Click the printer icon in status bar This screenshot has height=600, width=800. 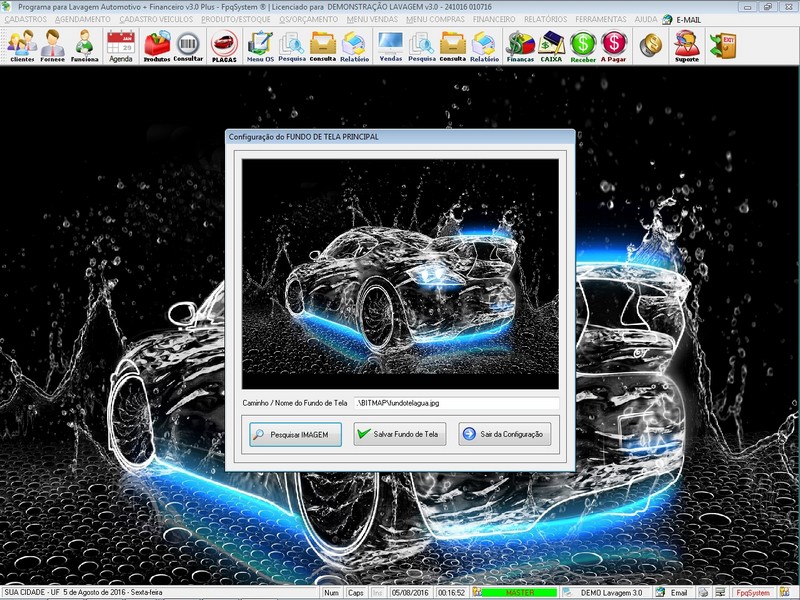tap(704, 592)
